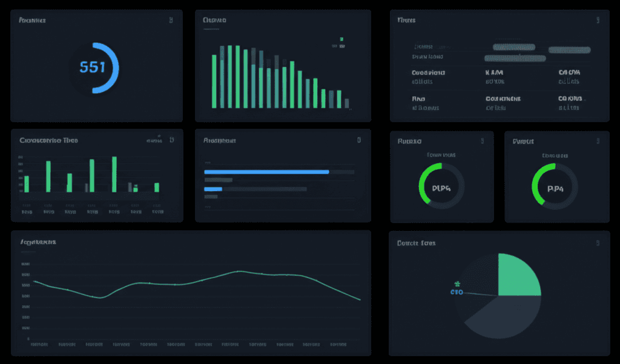Open the panel icon on the progress bars card

pyautogui.click(x=360, y=140)
